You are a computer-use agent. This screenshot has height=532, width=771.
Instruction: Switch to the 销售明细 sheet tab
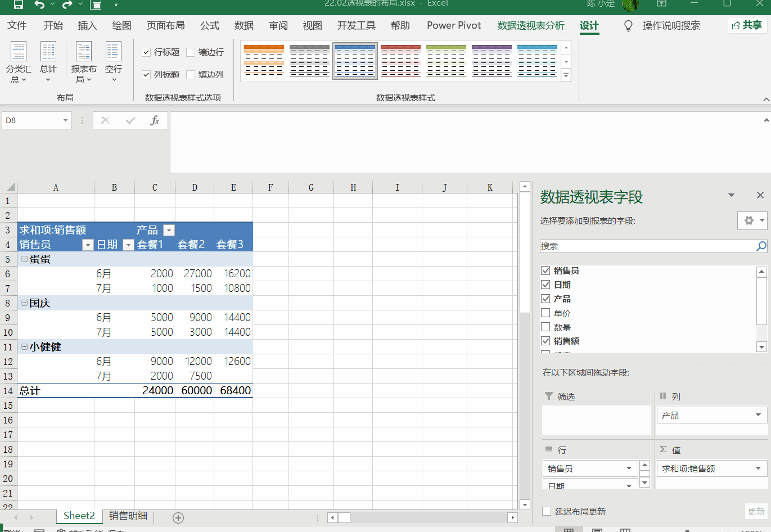128,516
